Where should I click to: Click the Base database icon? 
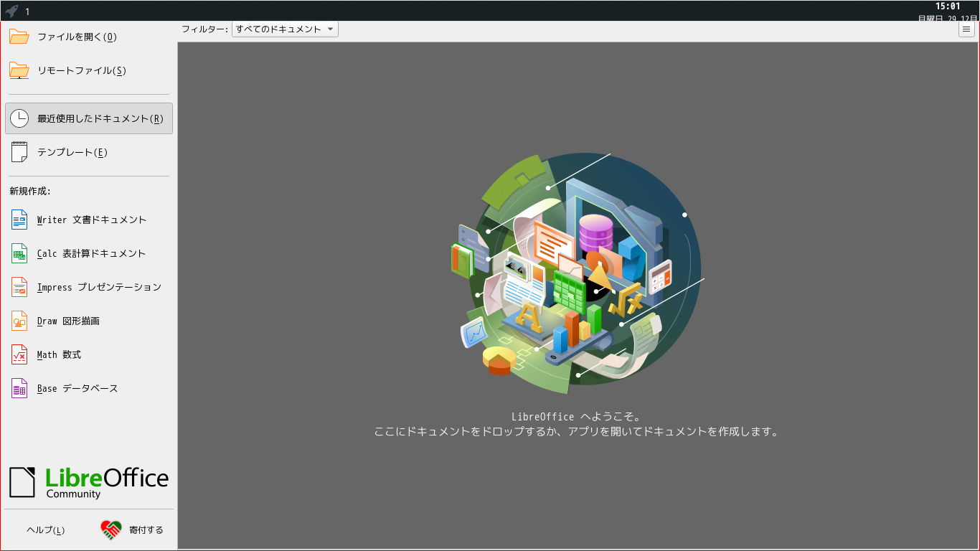(x=19, y=388)
